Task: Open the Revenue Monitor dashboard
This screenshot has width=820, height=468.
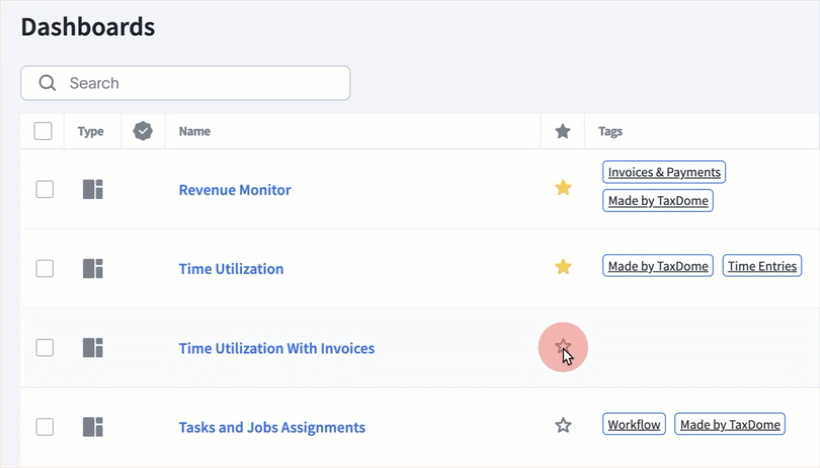Action: (235, 190)
